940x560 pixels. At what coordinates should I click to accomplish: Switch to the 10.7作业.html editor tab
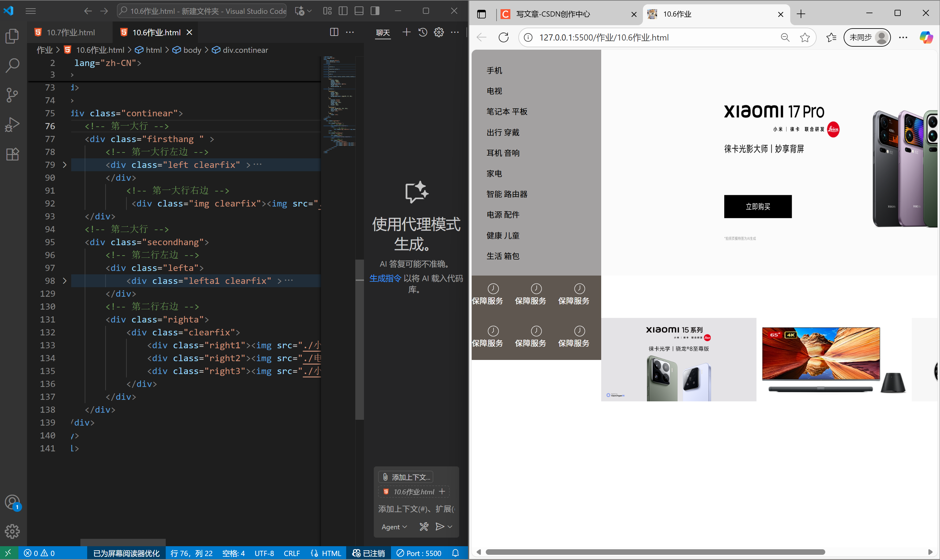71,33
